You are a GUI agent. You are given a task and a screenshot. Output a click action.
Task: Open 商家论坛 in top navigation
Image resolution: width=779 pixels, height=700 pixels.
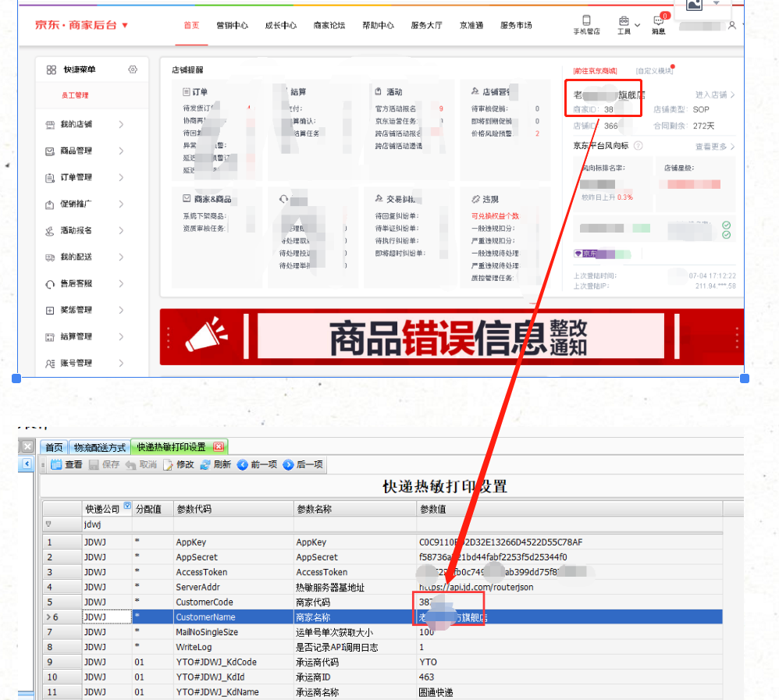click(x=329, y=25)
